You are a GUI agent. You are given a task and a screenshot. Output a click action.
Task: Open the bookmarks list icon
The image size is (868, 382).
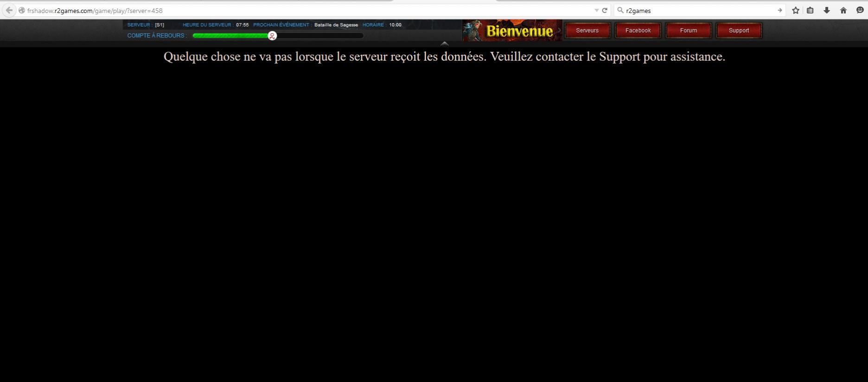point(810,10)
